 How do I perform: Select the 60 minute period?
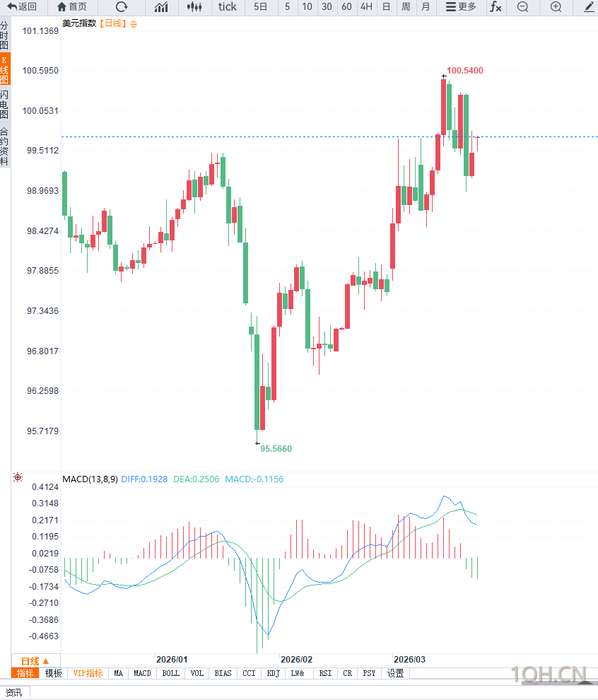(x=346, y=7)
